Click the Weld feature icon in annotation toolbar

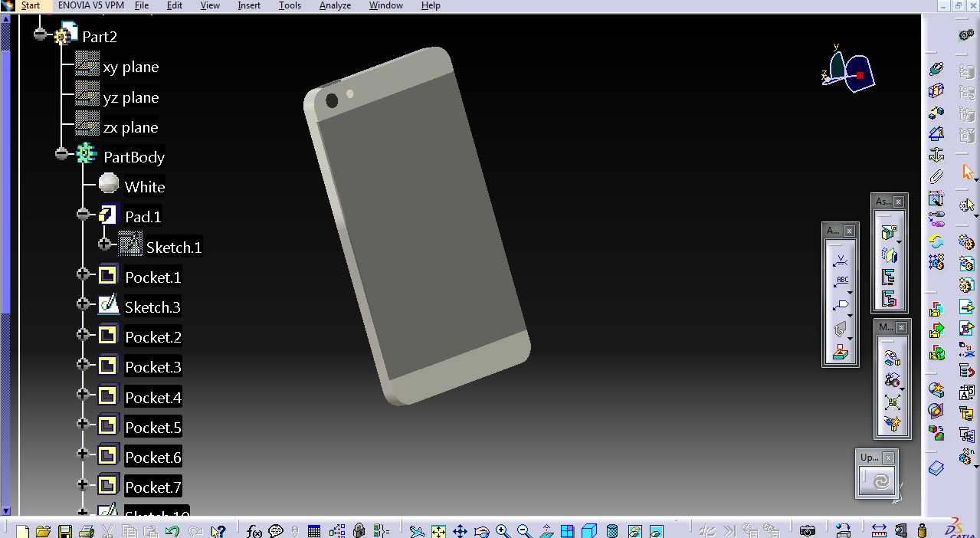841,261
